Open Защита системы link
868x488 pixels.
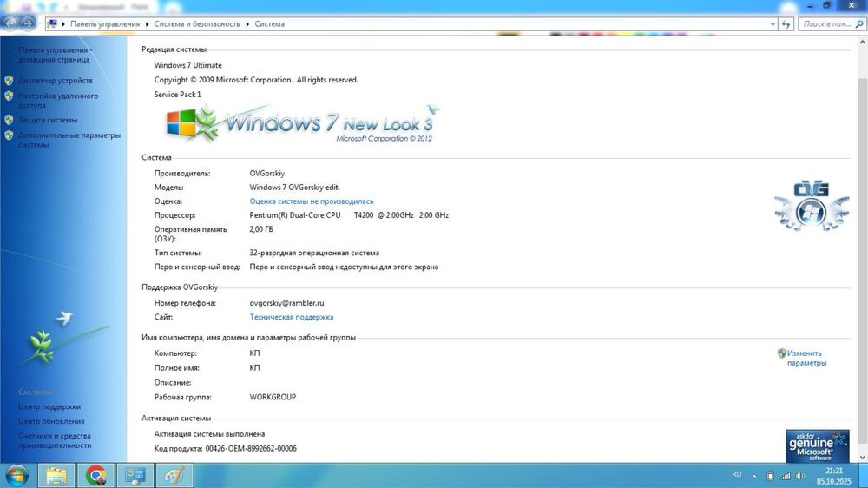click(x=48, y=120)
